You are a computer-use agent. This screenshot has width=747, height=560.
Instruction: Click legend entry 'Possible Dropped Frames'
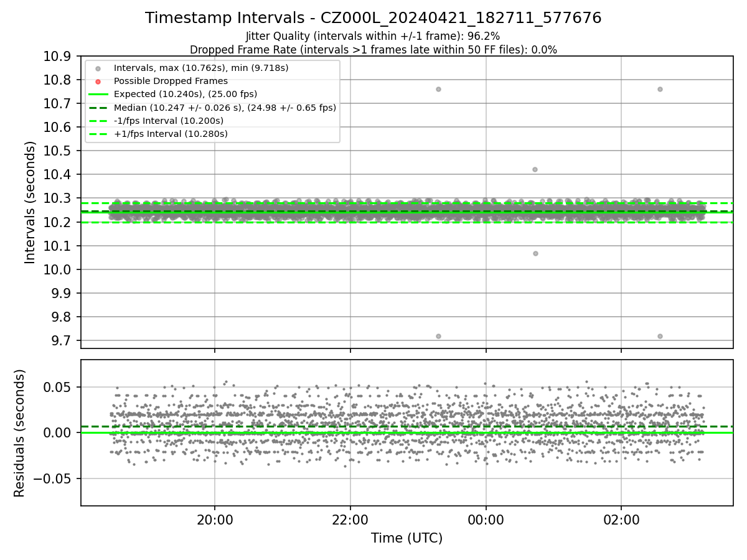(171, 81)
